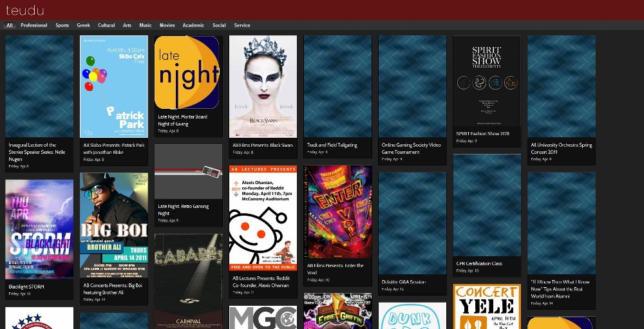This screenshot has height=329, width=644.
Task: Filter events by Service
Action: point(242,25)
